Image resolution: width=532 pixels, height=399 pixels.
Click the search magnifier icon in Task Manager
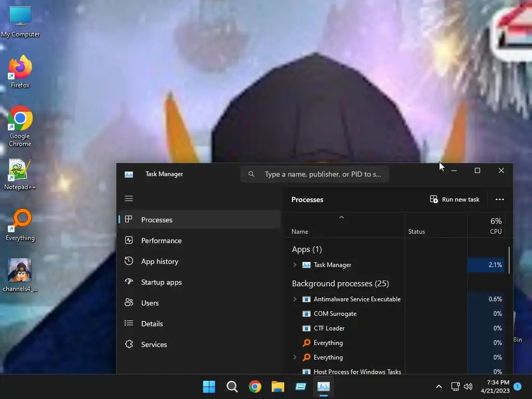point(251,174)
